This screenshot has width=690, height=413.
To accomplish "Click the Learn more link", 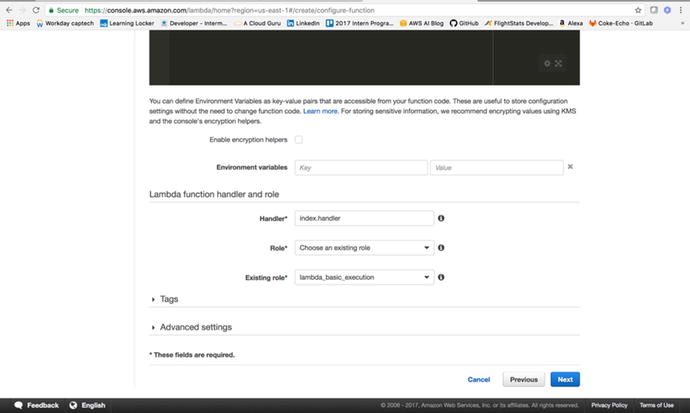I will pos(320,112).
